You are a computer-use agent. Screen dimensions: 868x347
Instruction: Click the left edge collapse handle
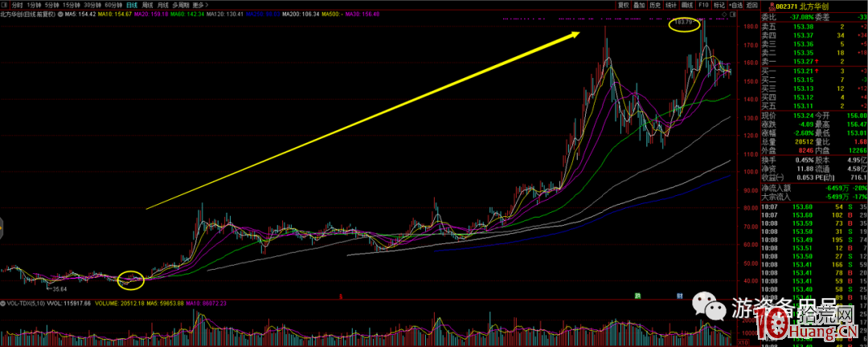[2, 227]
